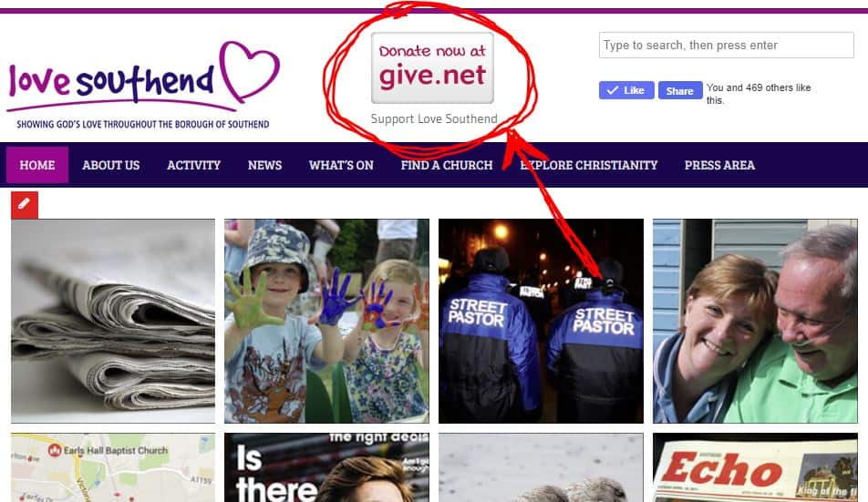This screenshot has width=868, height=502.
Task: Focus the search input field
Action: [727, 45]
